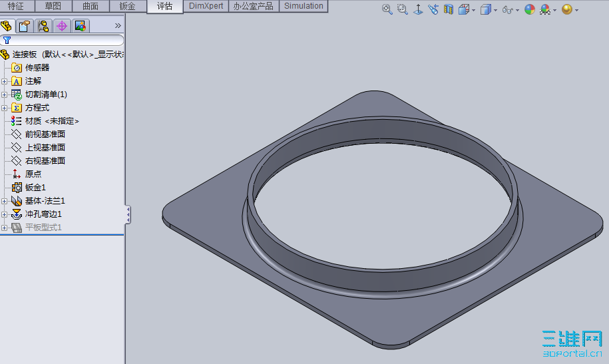Click the View Orientation cube icon
The height and width of the screenshot is (364, 609).
[x=463, y=9]
